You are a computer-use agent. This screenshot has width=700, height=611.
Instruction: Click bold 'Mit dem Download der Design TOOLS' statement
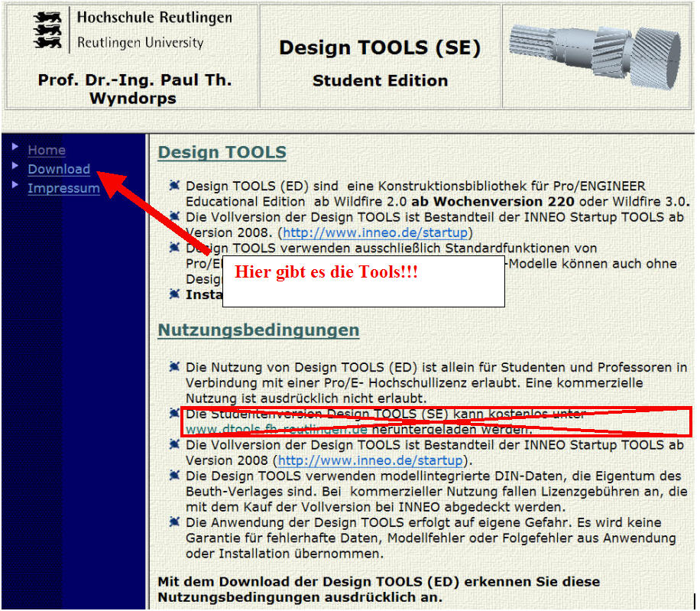tap(379, 590)
